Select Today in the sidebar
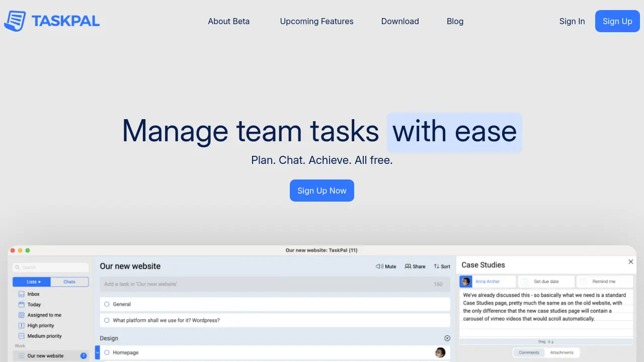This screenshot has height=362, width=644. click(x=34, y=304)
